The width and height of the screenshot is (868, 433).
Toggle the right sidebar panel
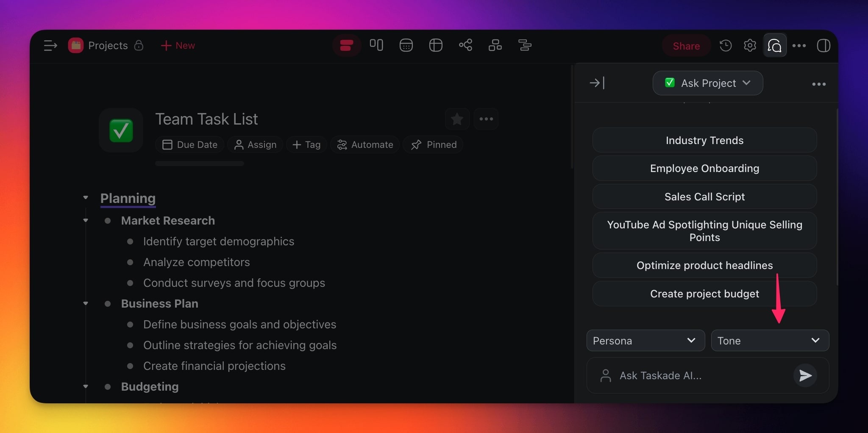[823, 45]
